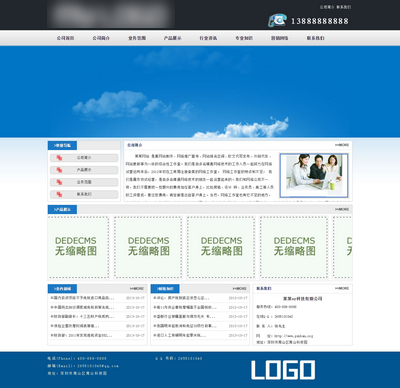The height and width of the screenshot is (388, 400).
Task: Click MORE in the bottom-left news panel
Action: click(x=137, y=289)
